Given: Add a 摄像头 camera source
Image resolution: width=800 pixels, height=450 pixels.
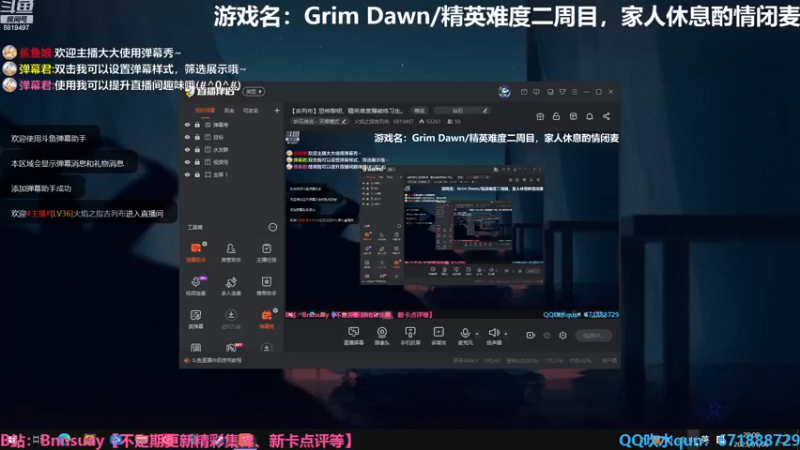Looking at the screenshot, I should 382,336.
